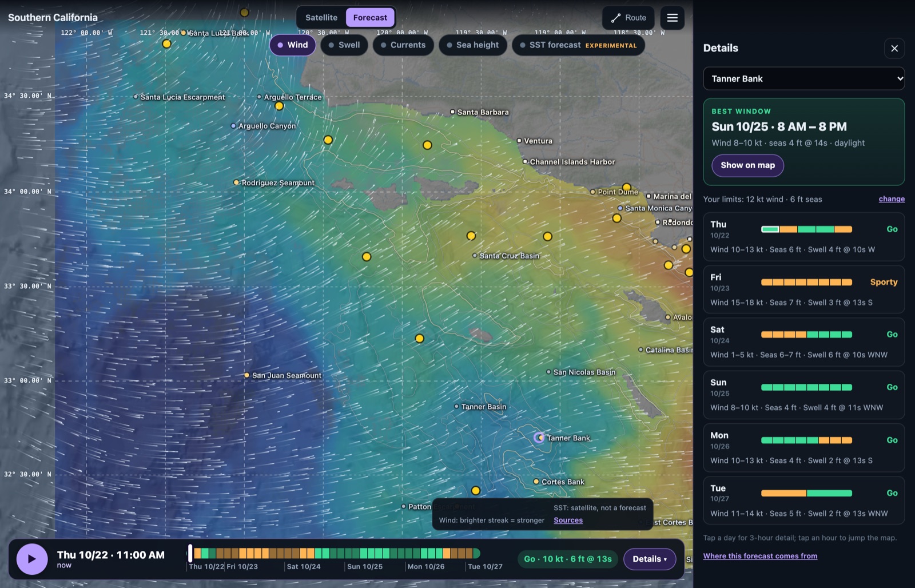915x588 pixels.
Task: Expand the Tue 10/27 day forecast card
Action: coord(803,500)
